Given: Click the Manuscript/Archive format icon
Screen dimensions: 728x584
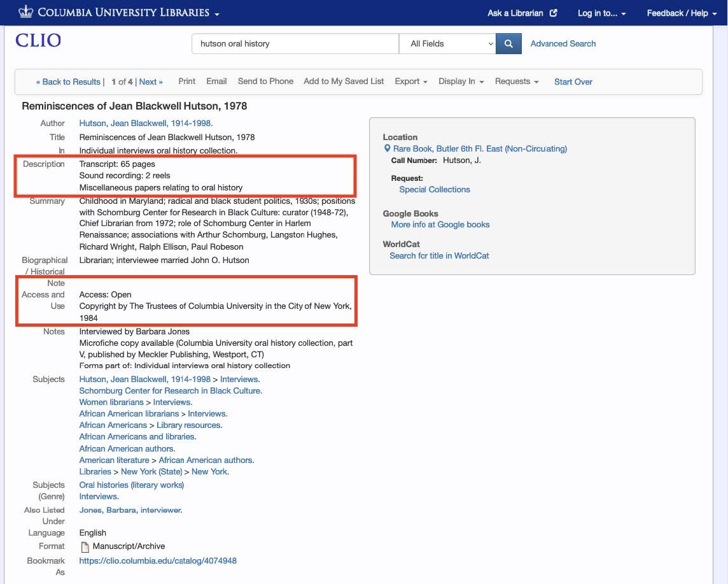Looking at the screenshot, I should point(84,546).
